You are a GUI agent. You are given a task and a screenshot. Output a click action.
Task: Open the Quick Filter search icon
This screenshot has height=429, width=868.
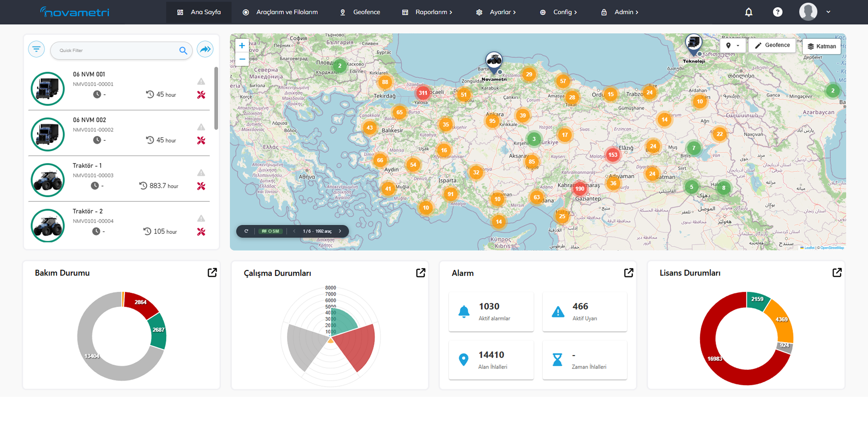tap(184, 50)
